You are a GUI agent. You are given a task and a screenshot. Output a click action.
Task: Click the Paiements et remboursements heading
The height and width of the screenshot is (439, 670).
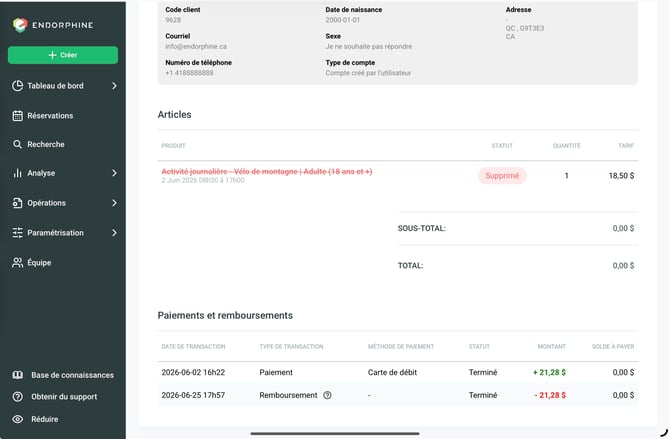pyautogui.click(x=225, y=315)
